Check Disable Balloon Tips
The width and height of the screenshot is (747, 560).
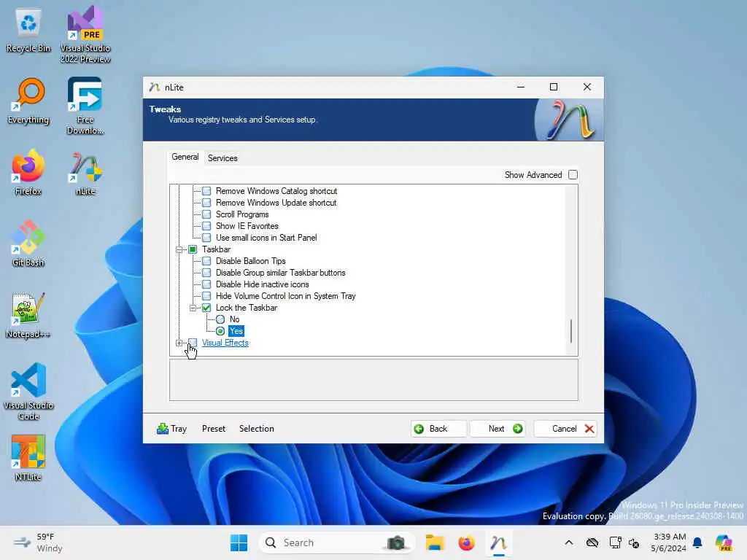point(206,261)
